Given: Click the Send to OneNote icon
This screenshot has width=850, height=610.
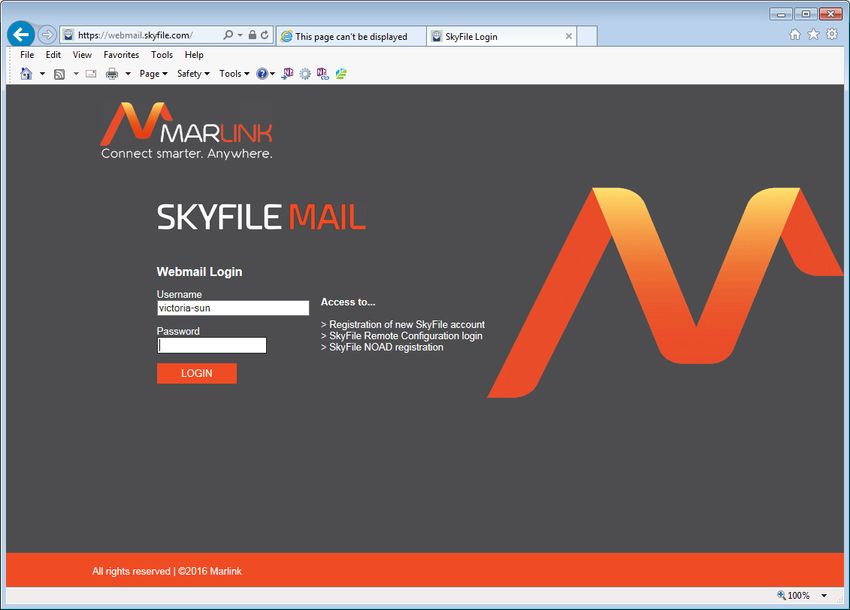Looking at the screenshot, I should (287, 74).
